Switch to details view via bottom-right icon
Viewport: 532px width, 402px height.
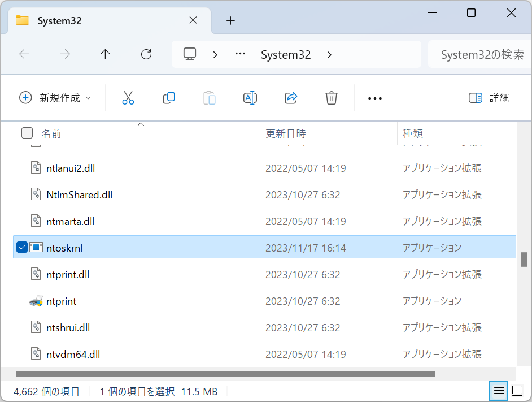(499, 391)
